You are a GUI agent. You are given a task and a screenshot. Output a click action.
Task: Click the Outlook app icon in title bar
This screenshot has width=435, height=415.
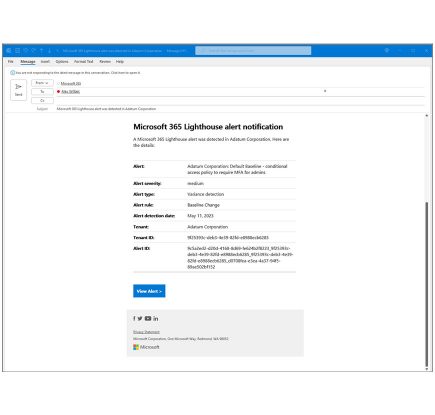click(9, 51)
